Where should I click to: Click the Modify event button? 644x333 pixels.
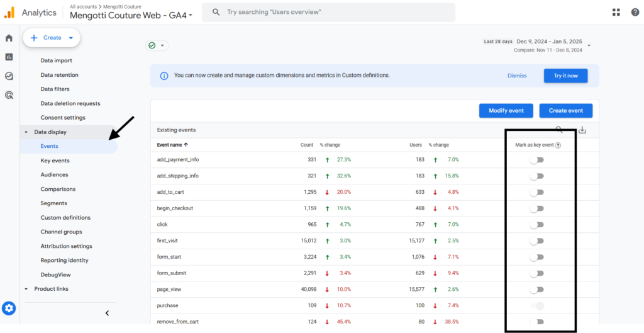pos(506,111)
